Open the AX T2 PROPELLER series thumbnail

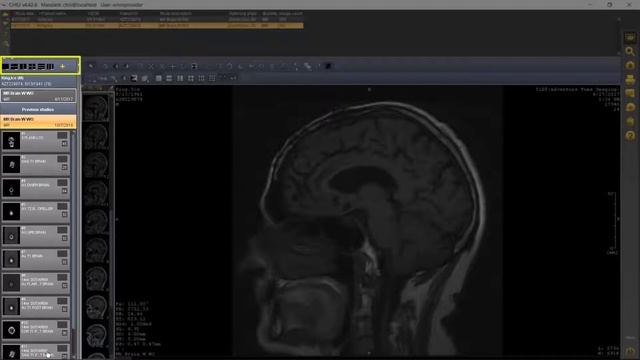(11, 212)
